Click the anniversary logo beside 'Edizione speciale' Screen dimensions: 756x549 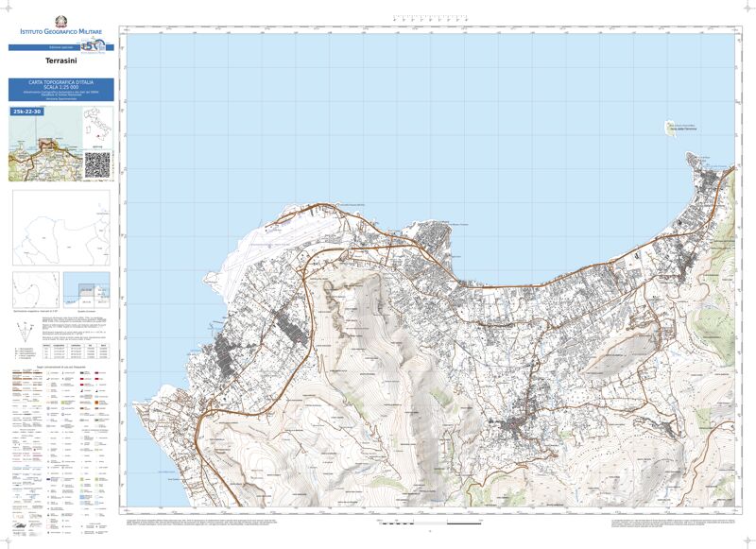pyautogui.click(x=92, y=45)
